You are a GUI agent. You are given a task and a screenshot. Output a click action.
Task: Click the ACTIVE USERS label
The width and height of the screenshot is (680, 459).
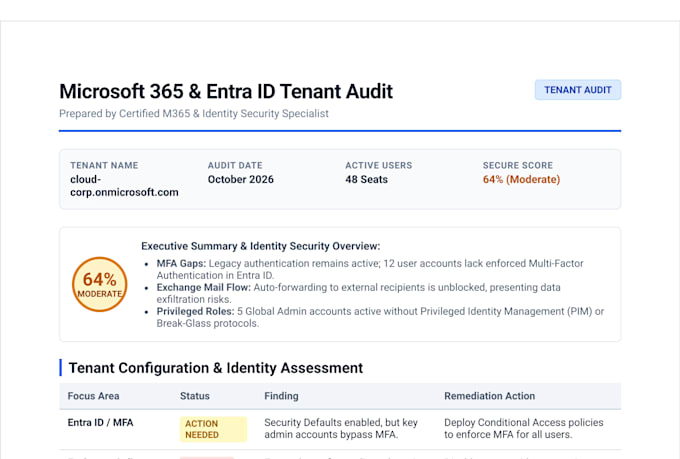coord(379,165)
